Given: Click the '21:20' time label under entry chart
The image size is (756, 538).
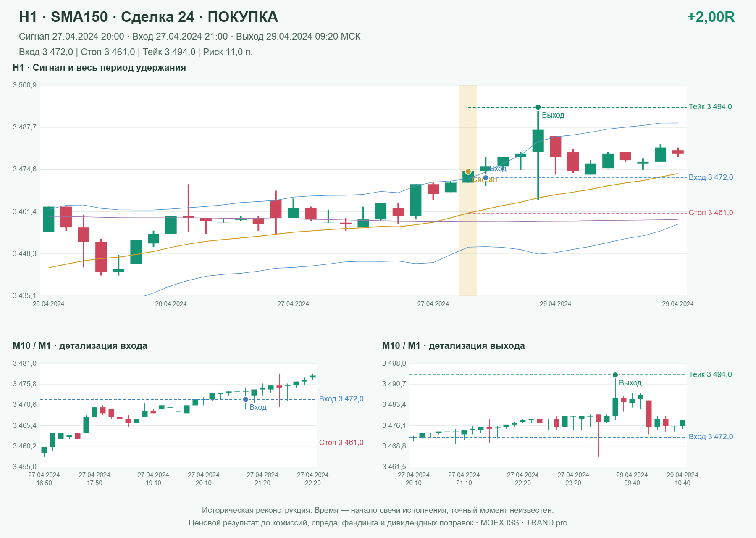Looking at the screenshot, I should tap(262, 483).
